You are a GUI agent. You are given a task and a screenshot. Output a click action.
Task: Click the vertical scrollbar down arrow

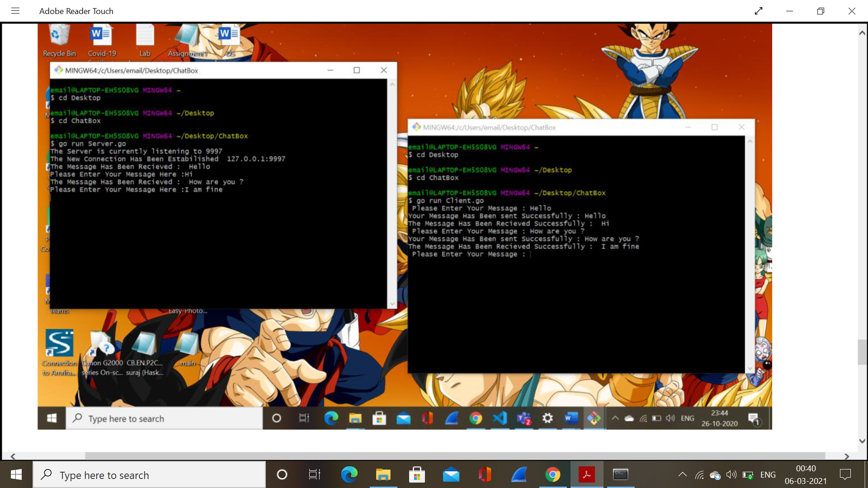tap(862, 441)
